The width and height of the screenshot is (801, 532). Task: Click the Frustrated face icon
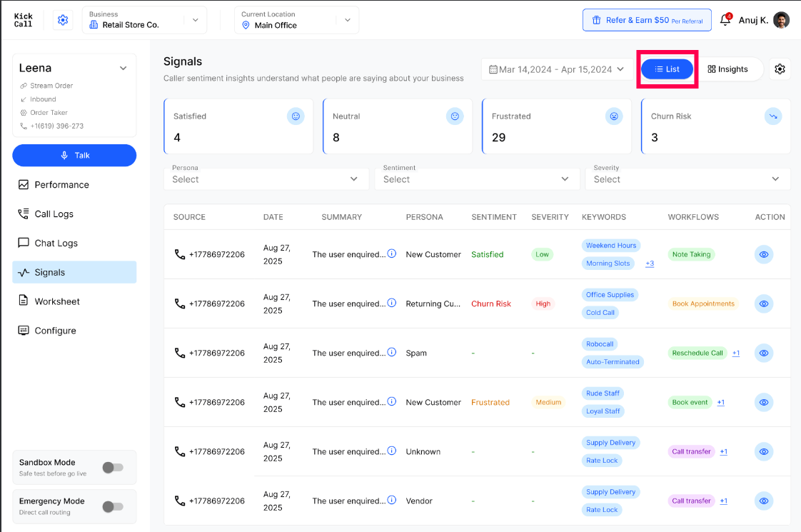(x=614, y=116)
